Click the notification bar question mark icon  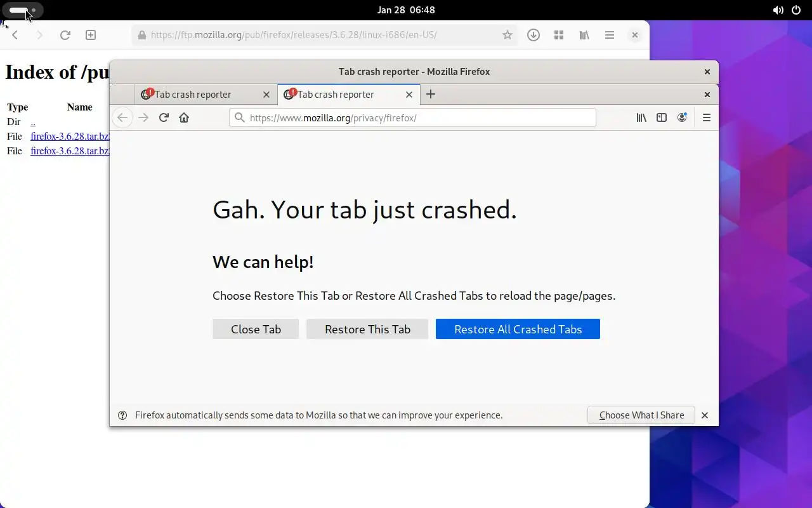122,415
